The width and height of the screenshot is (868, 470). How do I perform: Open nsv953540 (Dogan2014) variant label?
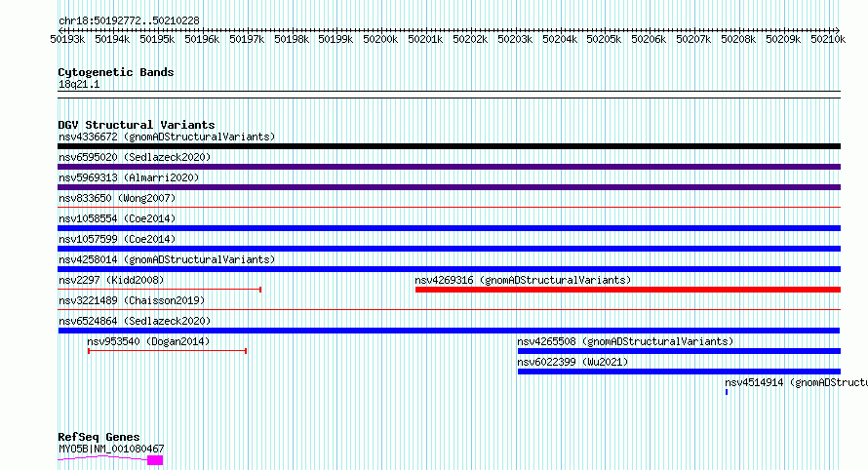click(148, 341)
